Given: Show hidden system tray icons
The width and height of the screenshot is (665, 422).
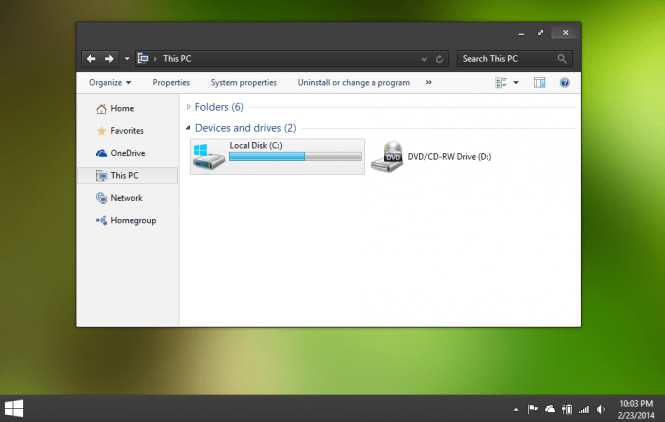Looking at the screenshot, I should [x=516, y=409].
